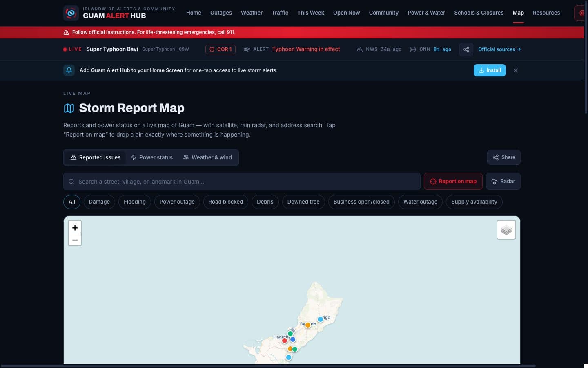Switch to Power status view
Viewport: 588px width, 368px height.
pos(151,158)
